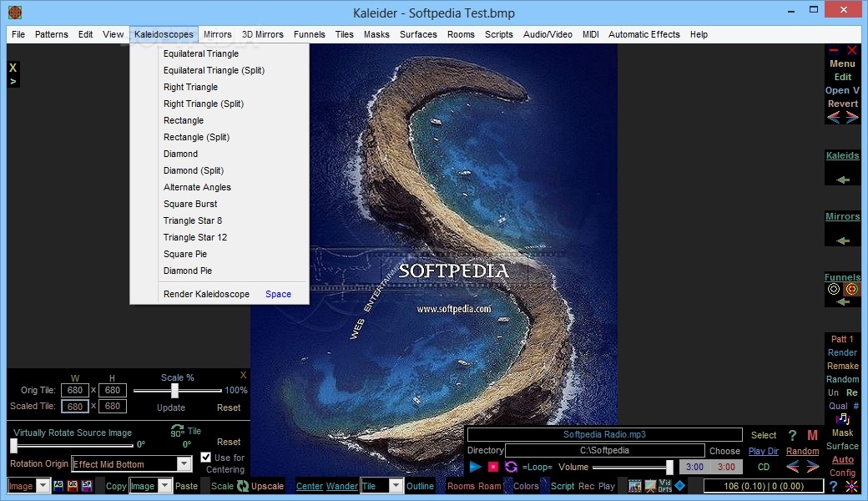Image resolution: width=868 pixels, height=501 pixels.
Task: Click the colorful starburst icon at bottom right
Action: 851,487
